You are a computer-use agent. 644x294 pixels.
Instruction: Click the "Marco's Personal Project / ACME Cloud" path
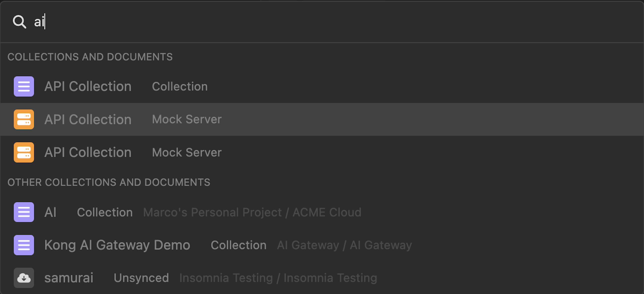coord(252,212)
